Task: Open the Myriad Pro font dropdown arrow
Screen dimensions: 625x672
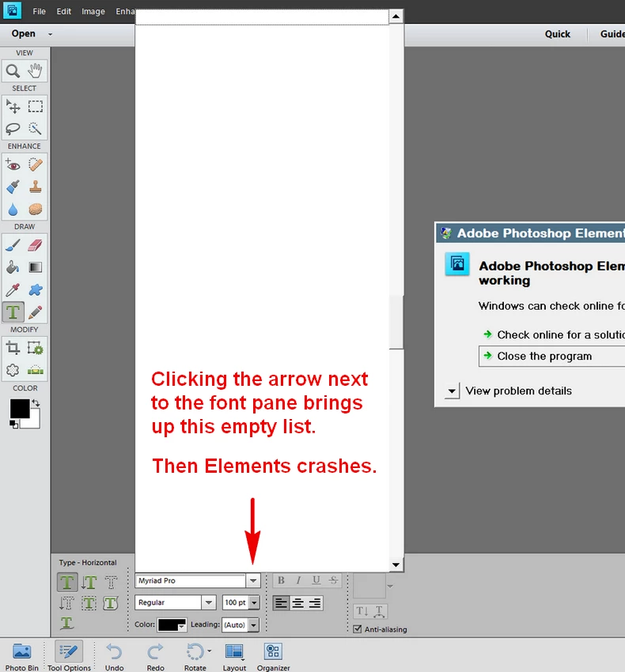Action: coord(253,581)
